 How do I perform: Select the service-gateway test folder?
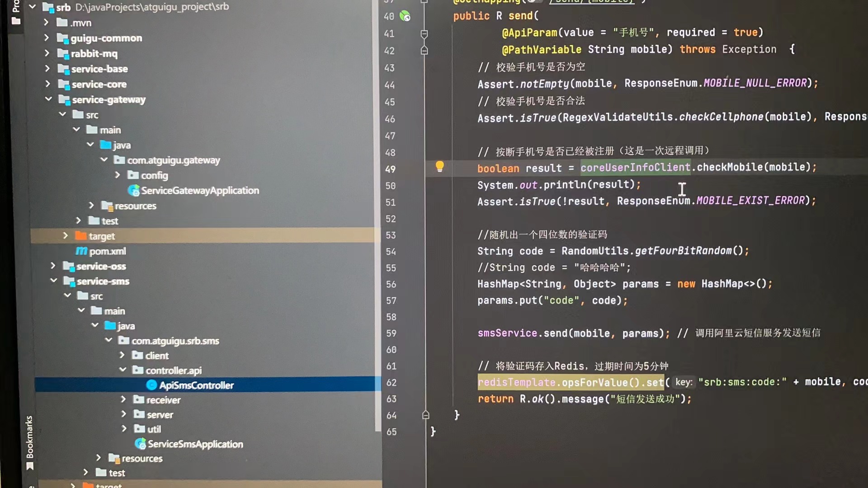pos(103,221)
